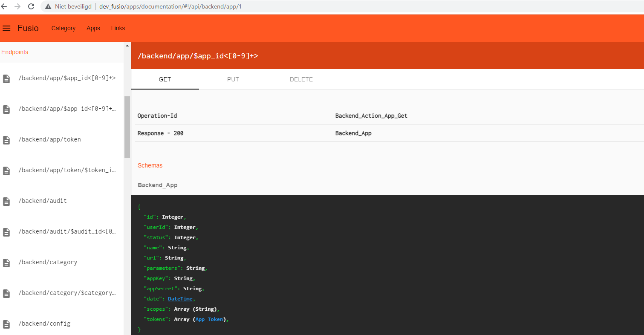Screen dimensions: 644x335
Task: Switch to the PUT tab
Action: 233,79
